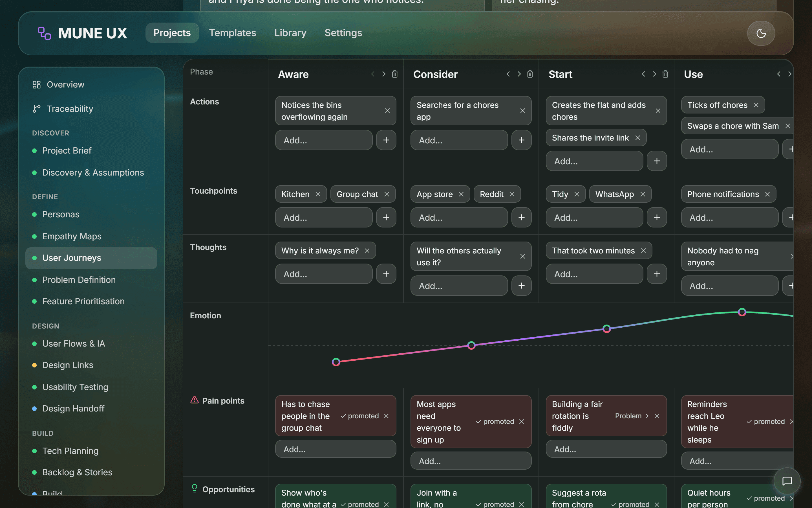
Task: Open Tech Planning in the sidebar
Action: tap(91, 450)
